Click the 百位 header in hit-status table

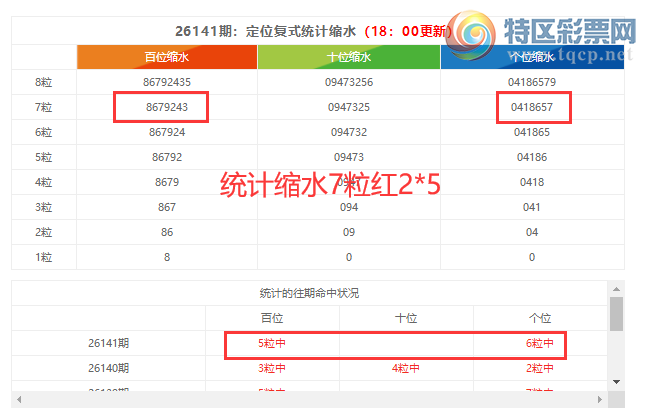click(272, 318)
